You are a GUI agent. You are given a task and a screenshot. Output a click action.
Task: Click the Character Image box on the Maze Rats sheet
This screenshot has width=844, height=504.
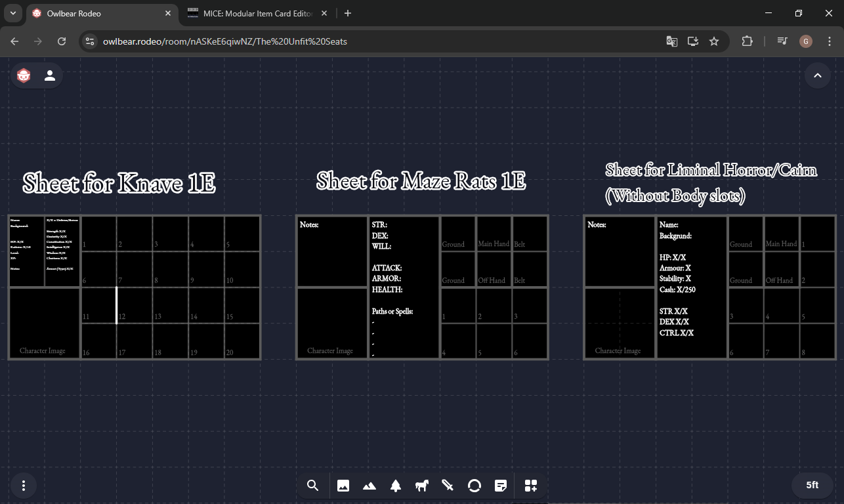tap(331, 323)
